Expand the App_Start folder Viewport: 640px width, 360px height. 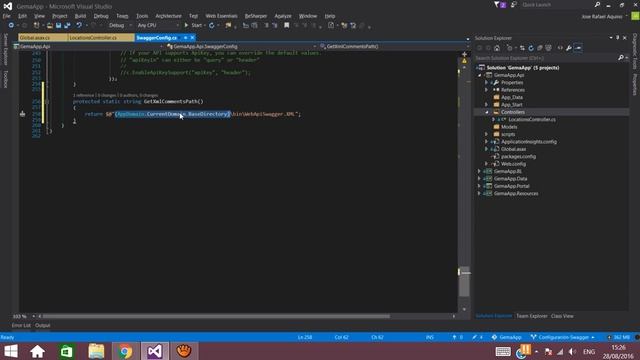click(487, 104)
